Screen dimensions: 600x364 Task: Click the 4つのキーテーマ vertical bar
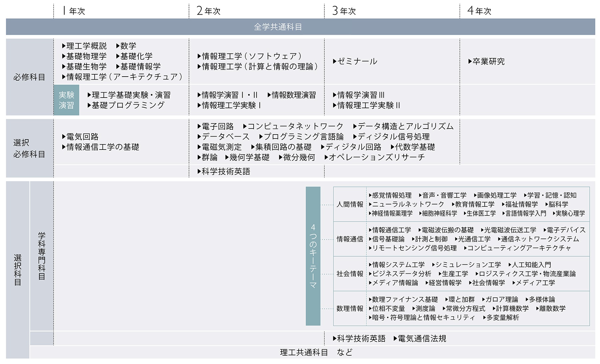[313, 256]
